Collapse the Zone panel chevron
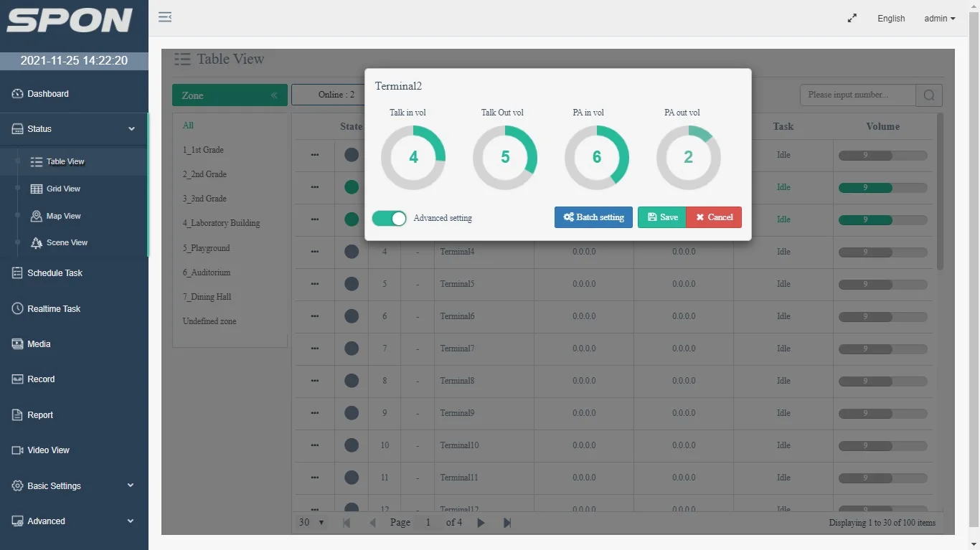980x550 pixels. pyautogui.click(x=274, y=95)
